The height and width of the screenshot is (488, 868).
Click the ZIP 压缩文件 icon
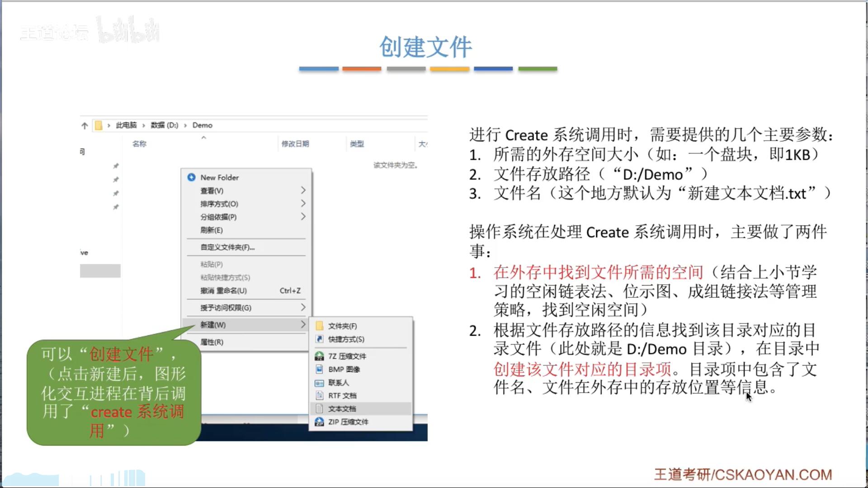coord(319,422)
